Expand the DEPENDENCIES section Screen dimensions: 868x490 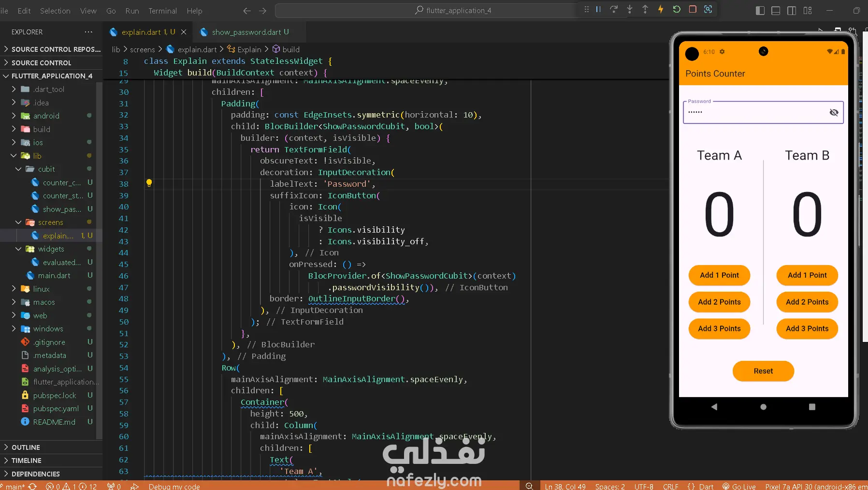[x=51, y=474]
